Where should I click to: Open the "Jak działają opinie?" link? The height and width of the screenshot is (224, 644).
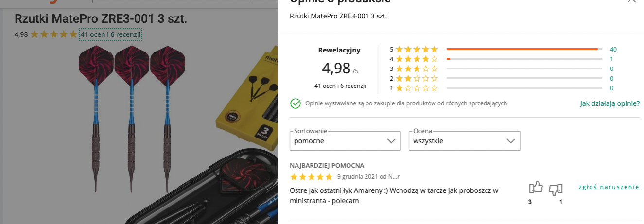click(x=610, y=103)
